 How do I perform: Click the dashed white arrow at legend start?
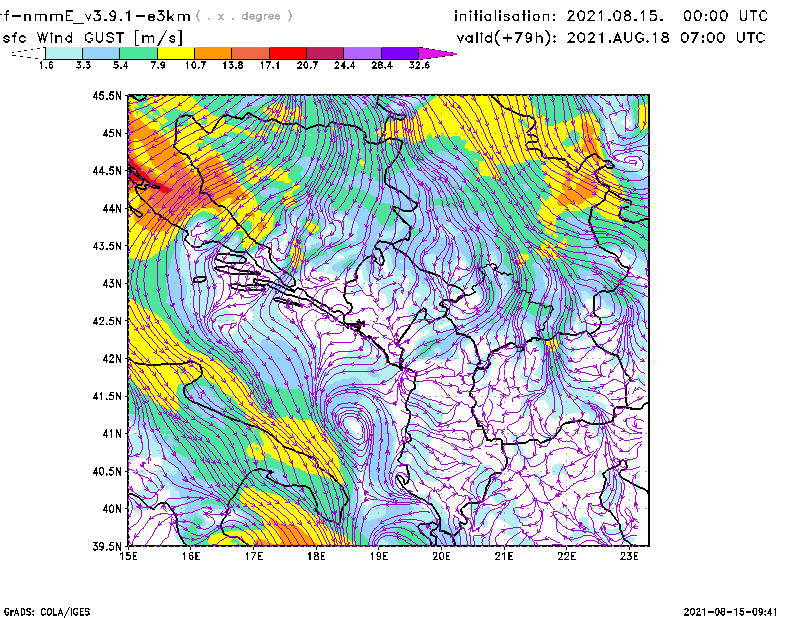(x=28, y=53)
